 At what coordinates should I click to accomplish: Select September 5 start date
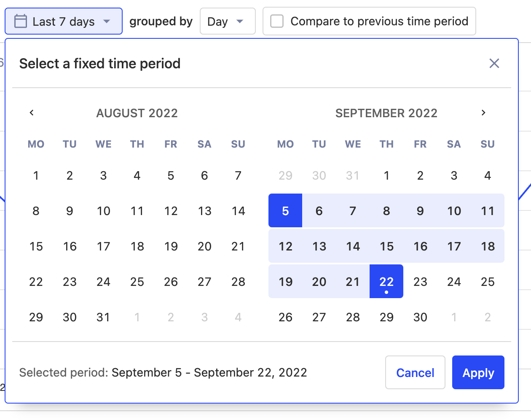pos(285,211)
